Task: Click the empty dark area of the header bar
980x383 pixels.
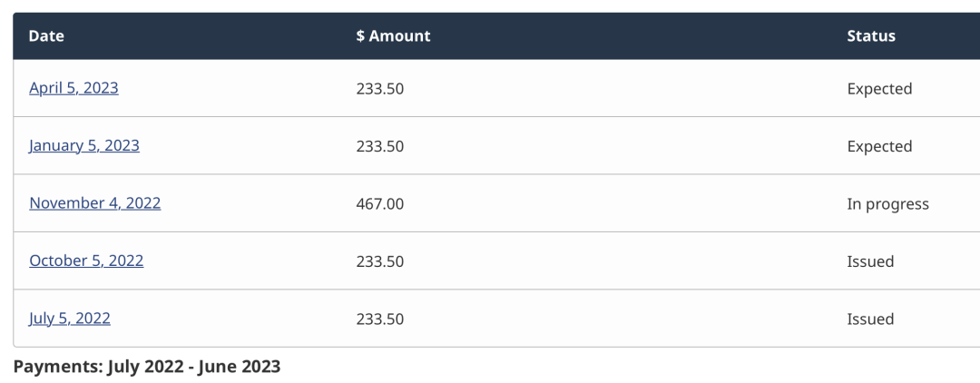Action: (x=635, y=36)
